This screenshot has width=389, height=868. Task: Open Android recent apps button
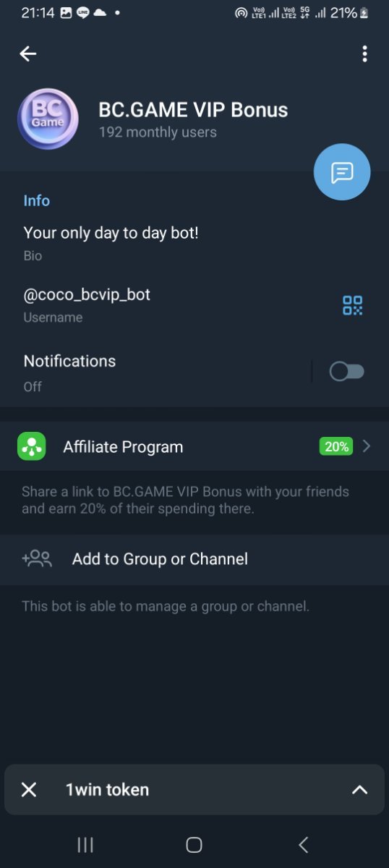(85, 844)
